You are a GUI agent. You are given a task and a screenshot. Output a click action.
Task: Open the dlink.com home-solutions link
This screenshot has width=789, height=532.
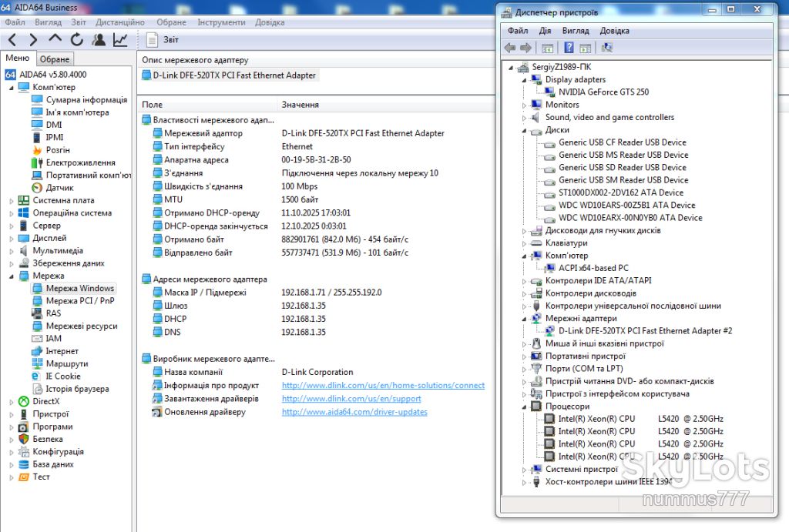coord(383,385)
